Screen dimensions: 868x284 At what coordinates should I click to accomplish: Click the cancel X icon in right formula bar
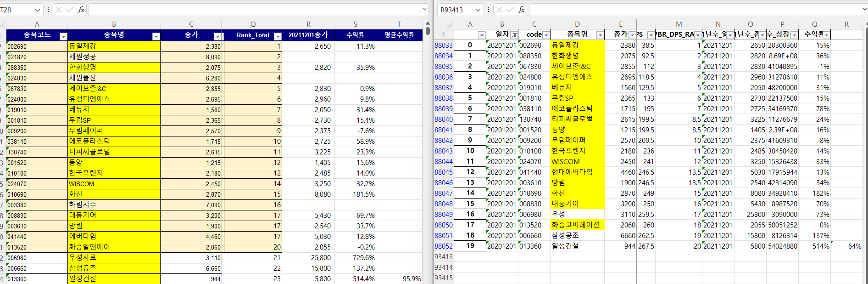pos(499,10)
